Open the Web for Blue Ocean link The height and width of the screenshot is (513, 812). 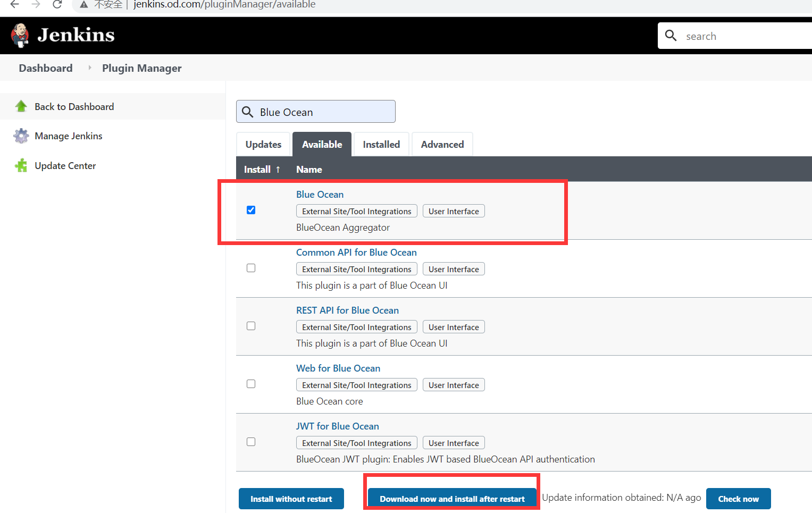point(338,368)
